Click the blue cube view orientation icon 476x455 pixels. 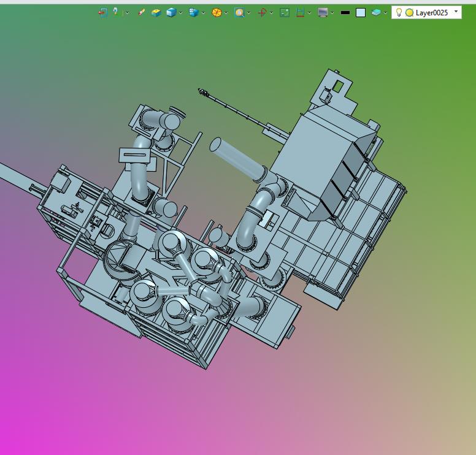pyautogui.click(x=194, y=12)
